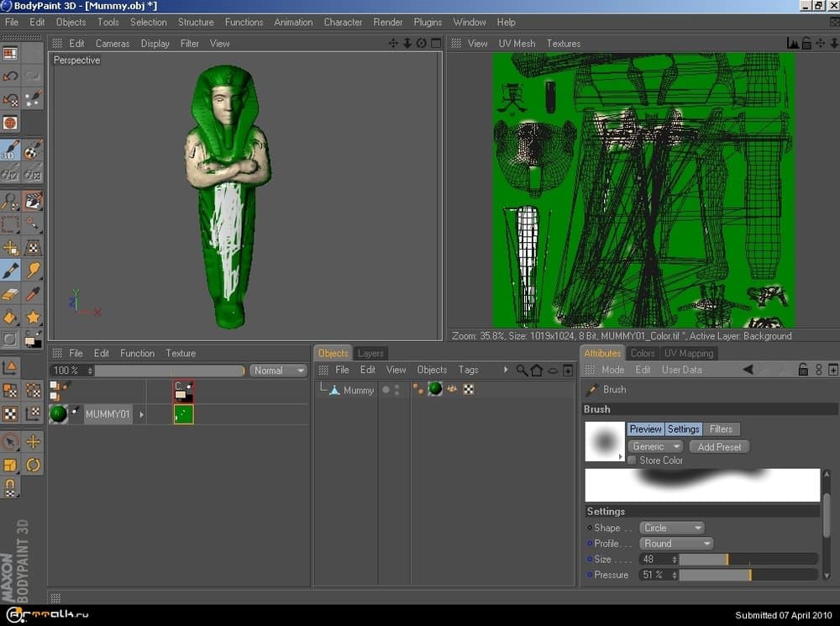
Task: Activate the Magnify zoom tool
Action: tap(10, 201)
